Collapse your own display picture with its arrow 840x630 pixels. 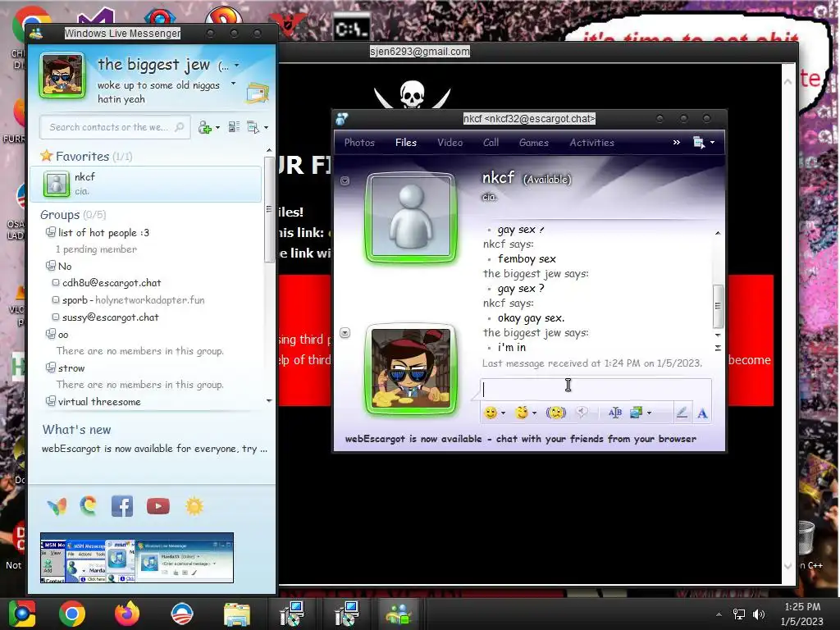tap(345, 333)
